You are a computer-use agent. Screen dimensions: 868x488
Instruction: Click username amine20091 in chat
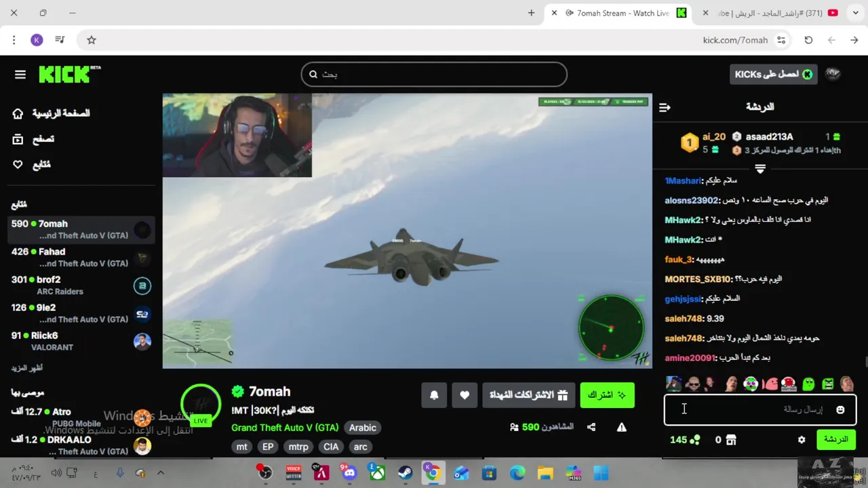click(x=690, y=358)
